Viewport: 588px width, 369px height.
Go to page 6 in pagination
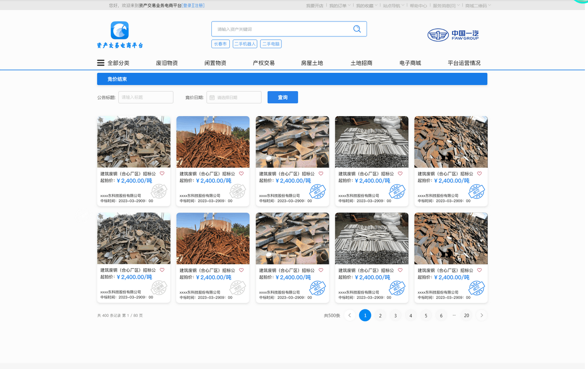441,316
